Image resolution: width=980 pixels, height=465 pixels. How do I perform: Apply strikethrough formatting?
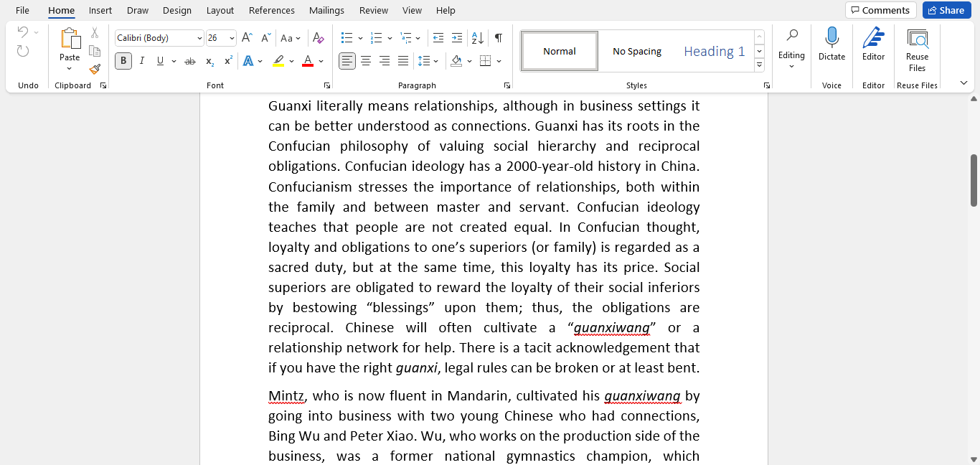pyautogui.click(x=189, y=62)
